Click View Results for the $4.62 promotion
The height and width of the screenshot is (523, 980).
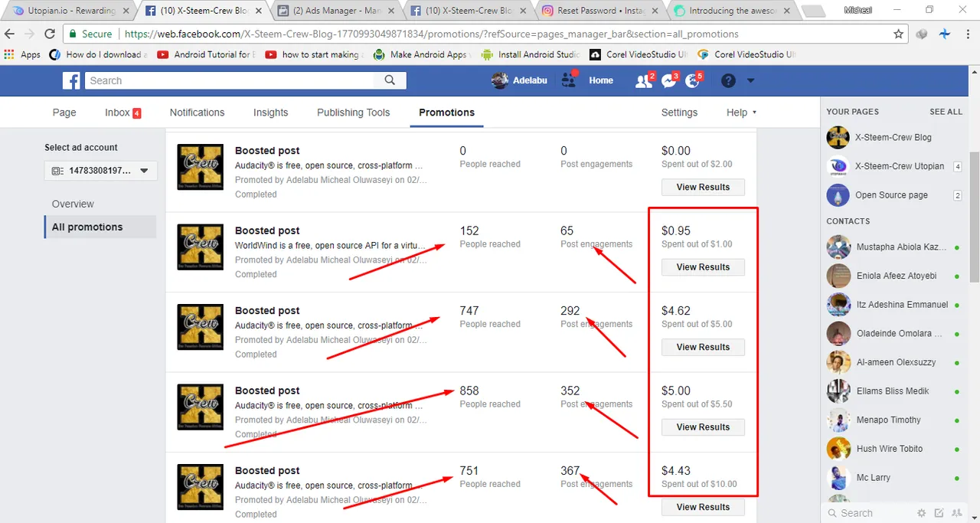tap(703, 347)
